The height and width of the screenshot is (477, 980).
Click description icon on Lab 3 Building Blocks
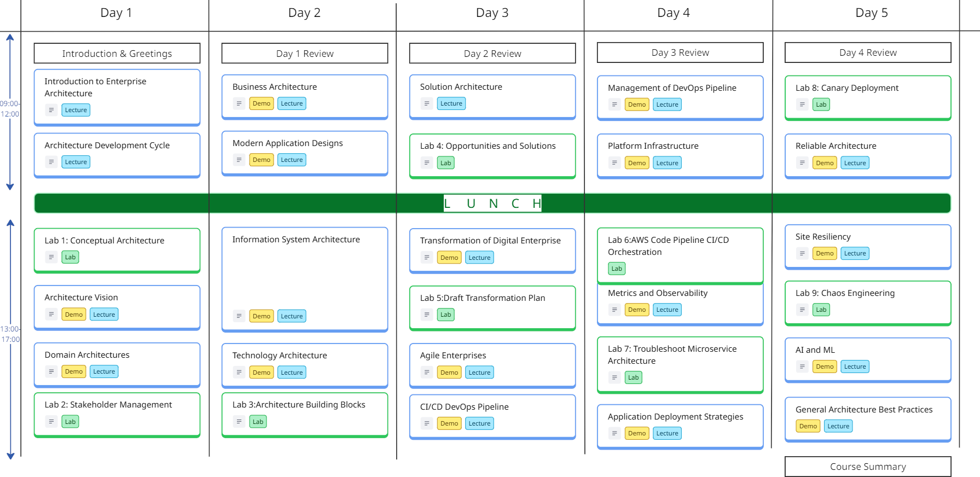tap(239, 422)
